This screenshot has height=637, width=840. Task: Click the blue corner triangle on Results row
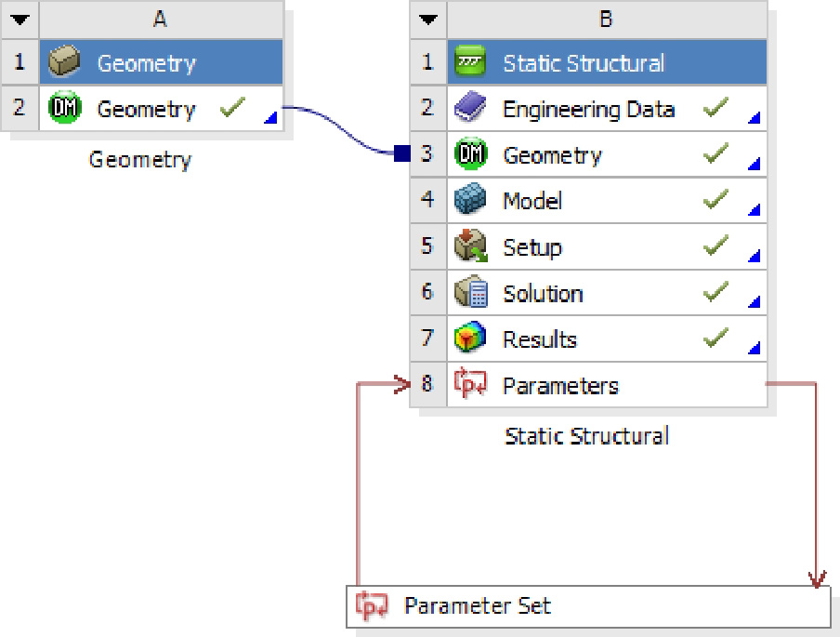click(755, 349)
